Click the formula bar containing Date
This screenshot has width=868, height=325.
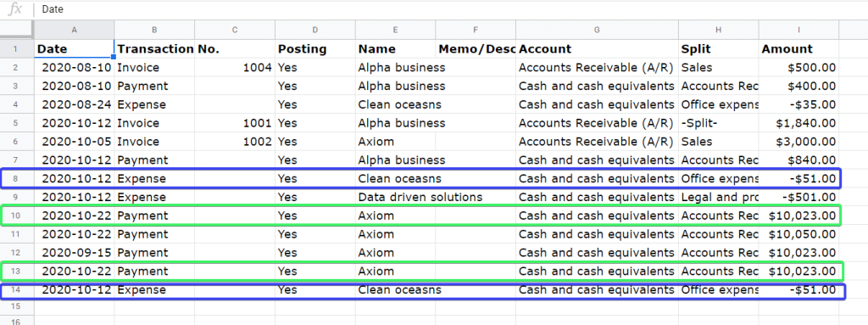451,9
